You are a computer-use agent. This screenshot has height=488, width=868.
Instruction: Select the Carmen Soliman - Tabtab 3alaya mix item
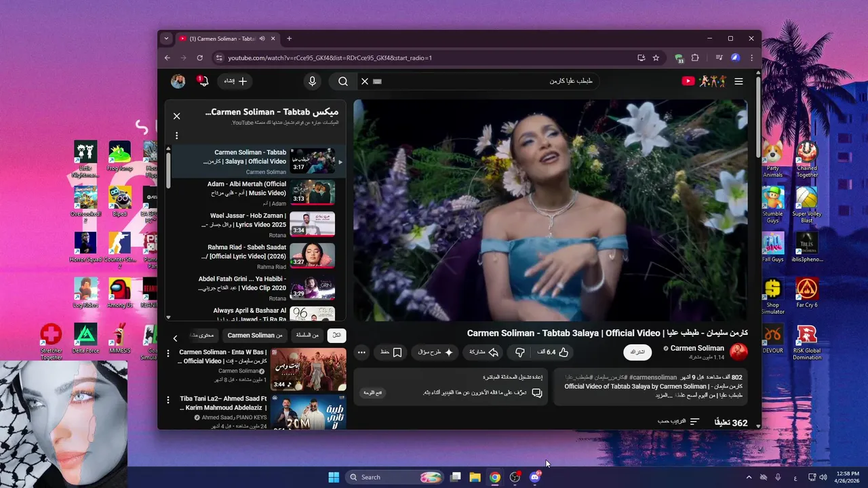tap(254, 161)
